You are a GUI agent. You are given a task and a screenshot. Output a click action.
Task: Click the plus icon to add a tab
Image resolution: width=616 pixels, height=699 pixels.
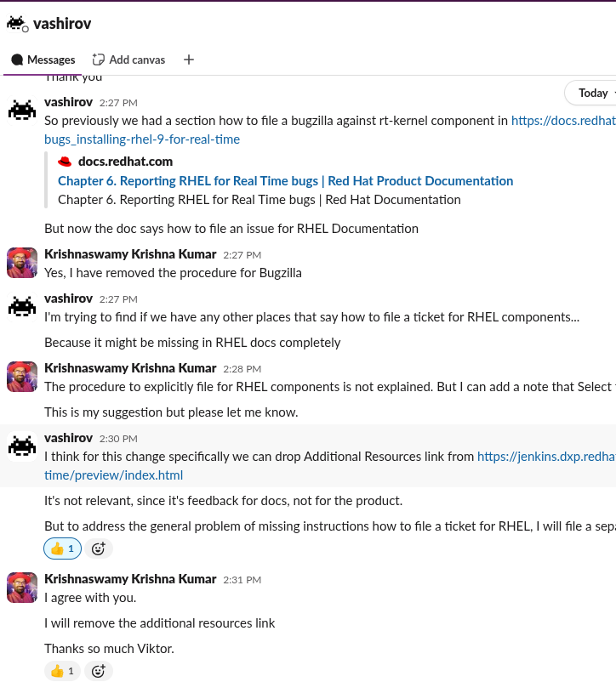[189, 60]
